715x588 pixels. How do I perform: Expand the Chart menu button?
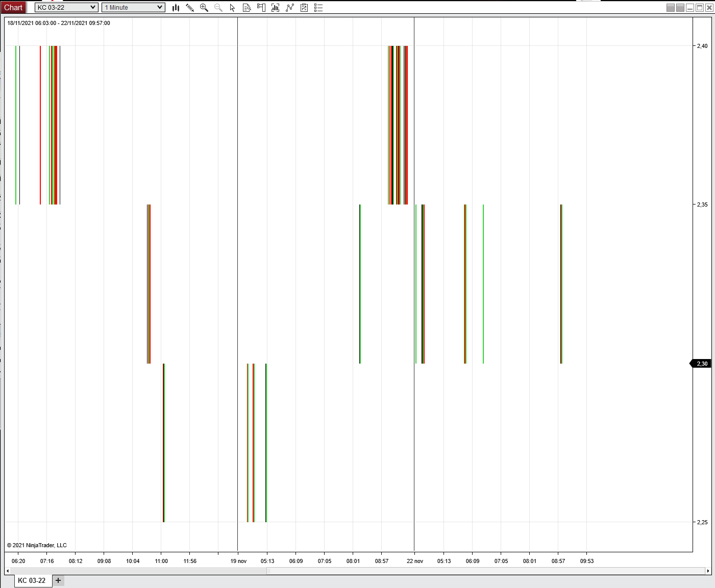pos(13,7)
